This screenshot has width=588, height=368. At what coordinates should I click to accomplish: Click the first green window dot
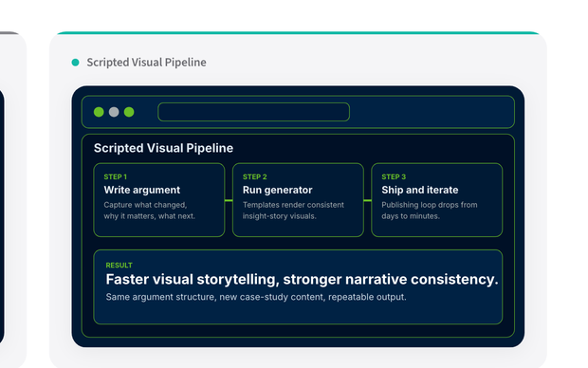(x=99, y=112)
